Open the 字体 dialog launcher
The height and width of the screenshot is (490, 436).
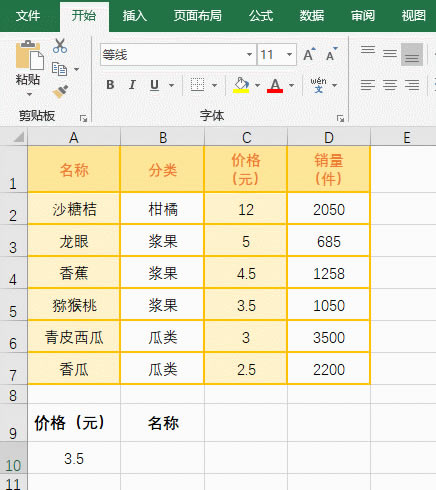click(340, 118)
